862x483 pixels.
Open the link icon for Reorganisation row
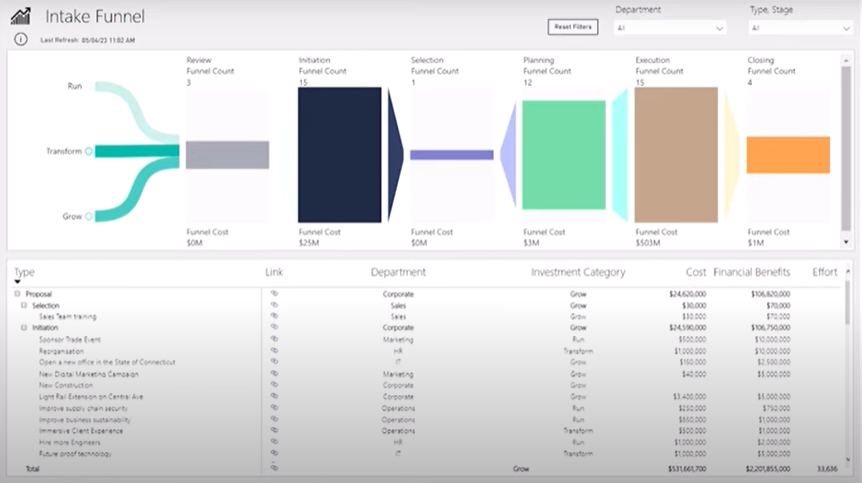274,351
